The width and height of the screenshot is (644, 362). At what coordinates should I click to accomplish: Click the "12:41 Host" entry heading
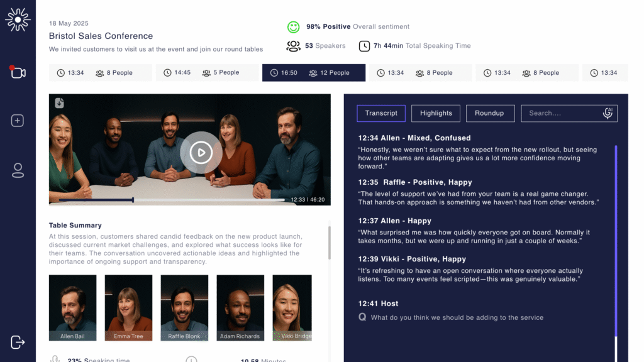378,304
